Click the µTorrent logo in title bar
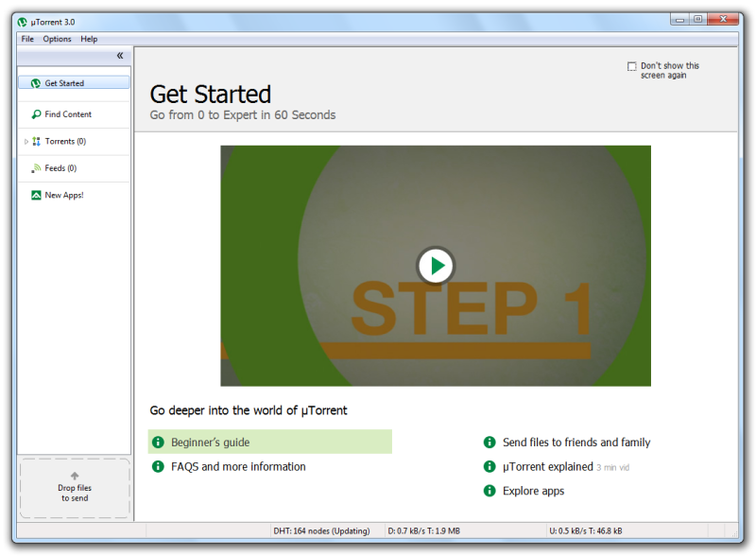 tap(22, 22)
